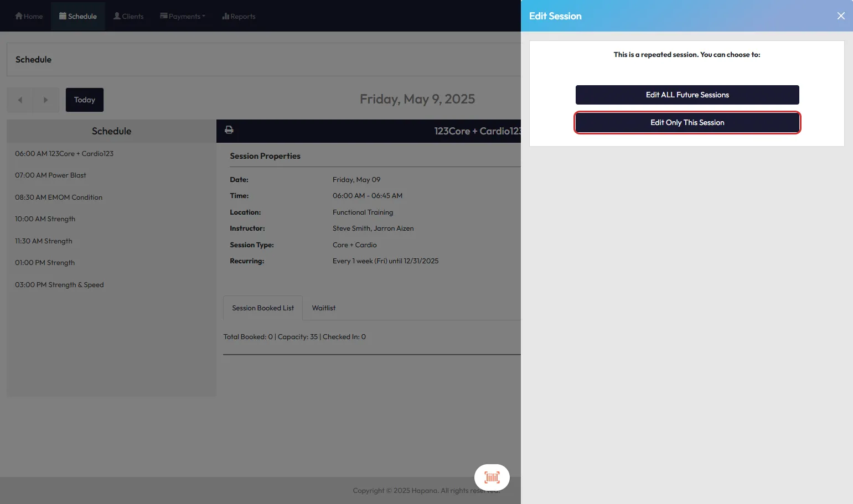Open the Clients navigation item
Screen dimensions: 853x504
click(x=128, y=16)
